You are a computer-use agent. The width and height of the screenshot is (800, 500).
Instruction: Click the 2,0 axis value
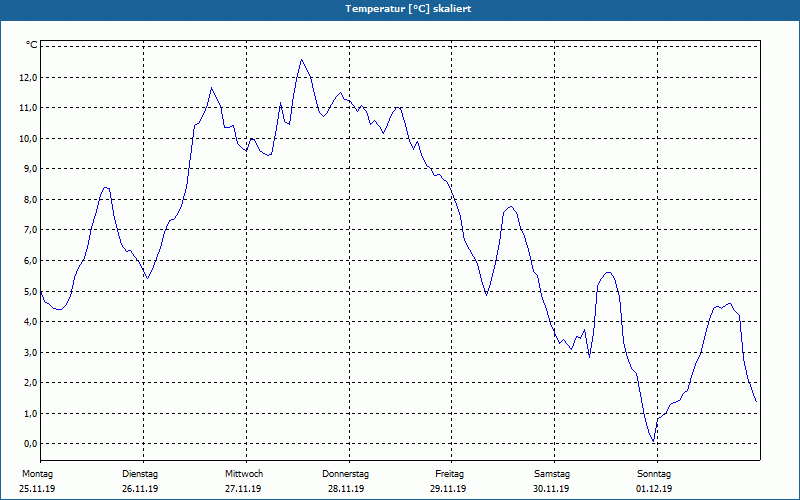tap(30, 383)
